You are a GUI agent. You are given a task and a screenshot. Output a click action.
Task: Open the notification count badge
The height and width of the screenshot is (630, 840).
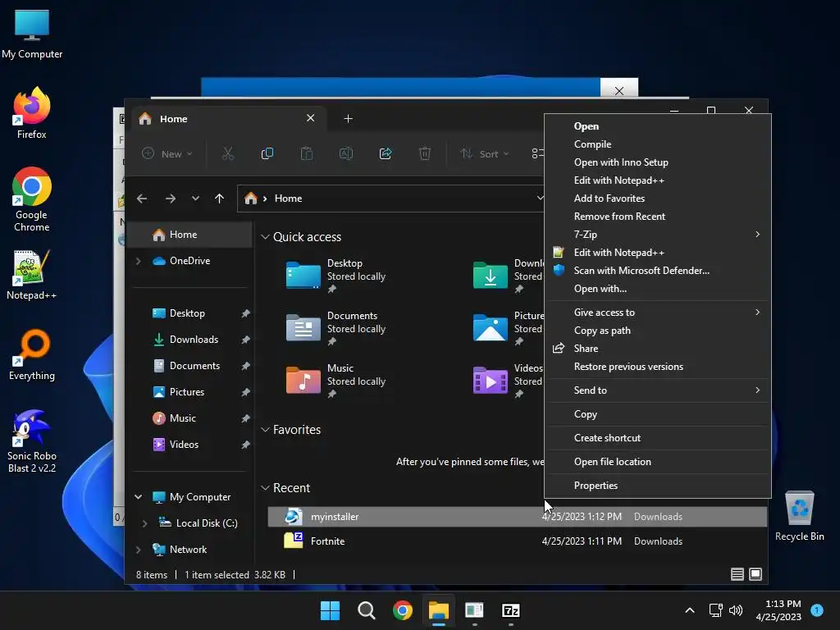pos(816,610)
